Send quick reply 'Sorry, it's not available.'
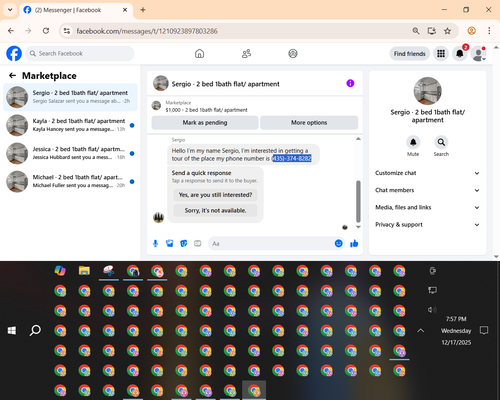The image size is (500, 400). [x=215, y=210]
